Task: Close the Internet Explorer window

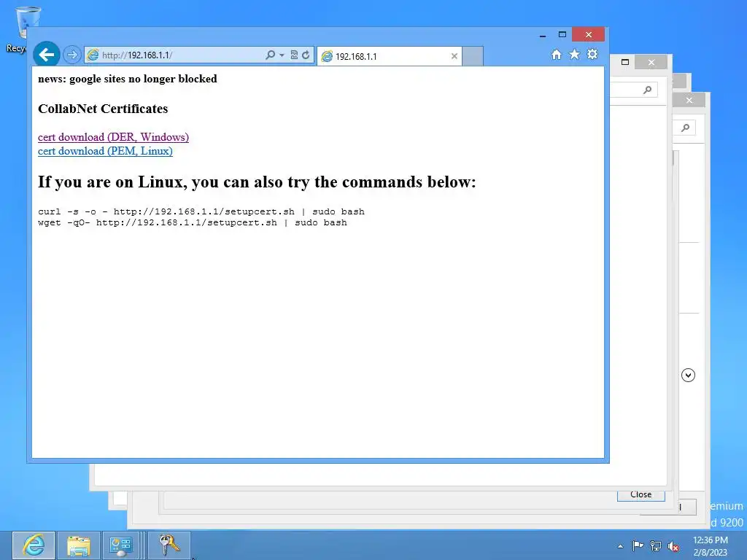Action: click(589, 35)
